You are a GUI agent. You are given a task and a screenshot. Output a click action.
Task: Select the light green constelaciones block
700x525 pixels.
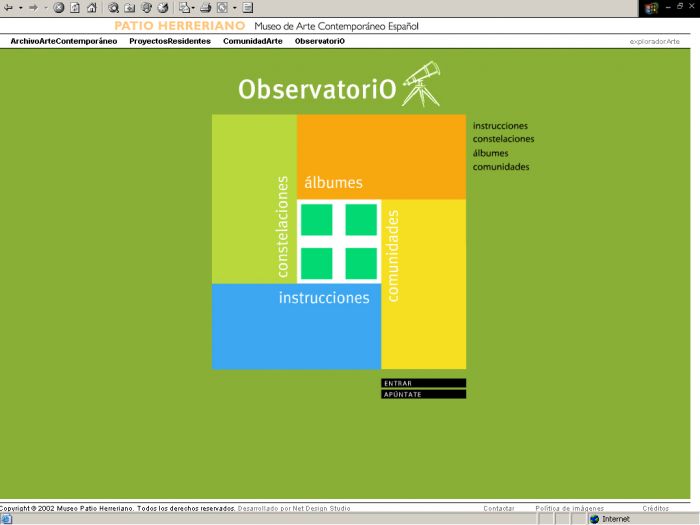coord(254,199)
